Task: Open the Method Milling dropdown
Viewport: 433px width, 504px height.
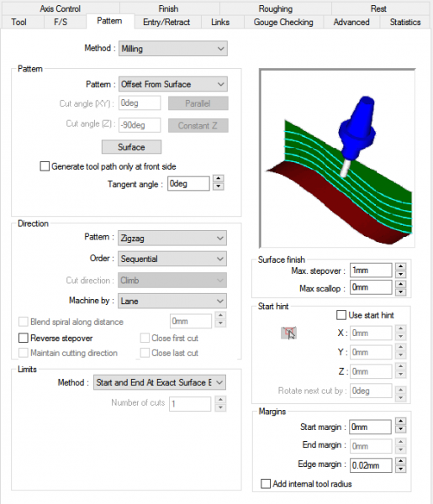Action: (x=173, y=49)
